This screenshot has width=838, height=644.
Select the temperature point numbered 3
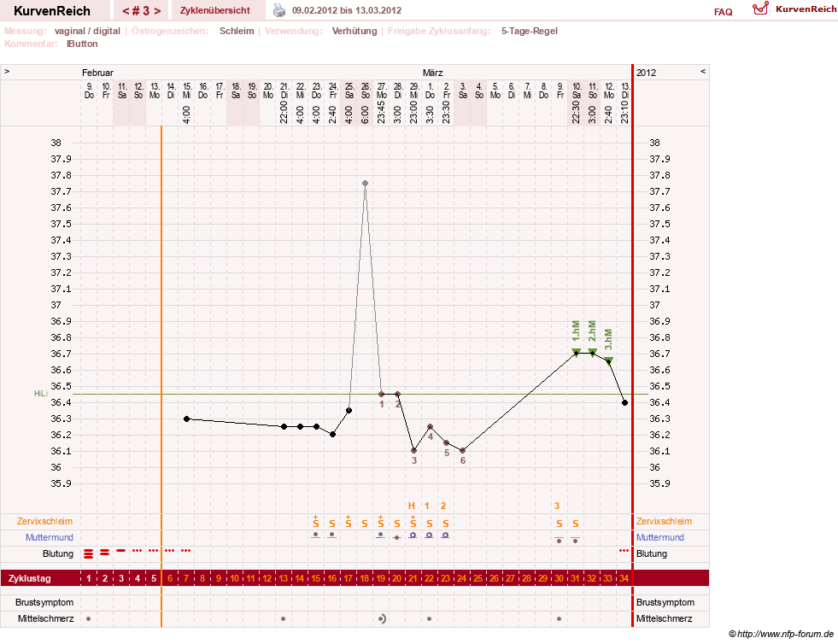click(x=413, y=451)
